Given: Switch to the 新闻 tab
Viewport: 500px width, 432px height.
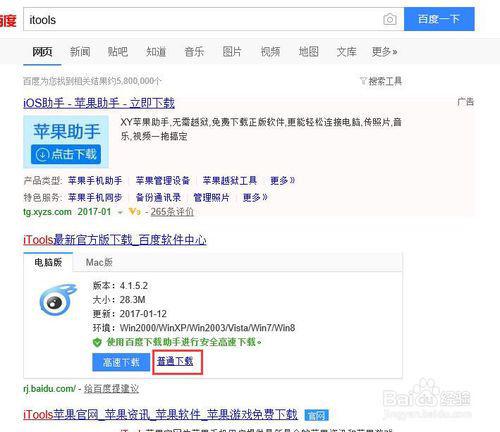Looking at the screenshot, I should 80,52.
